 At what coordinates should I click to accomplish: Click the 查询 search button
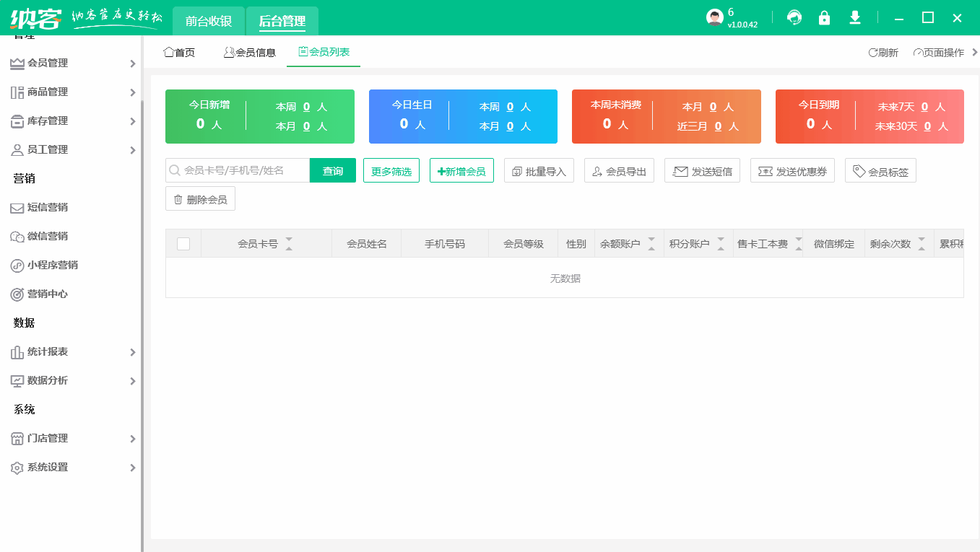point(332,170)
